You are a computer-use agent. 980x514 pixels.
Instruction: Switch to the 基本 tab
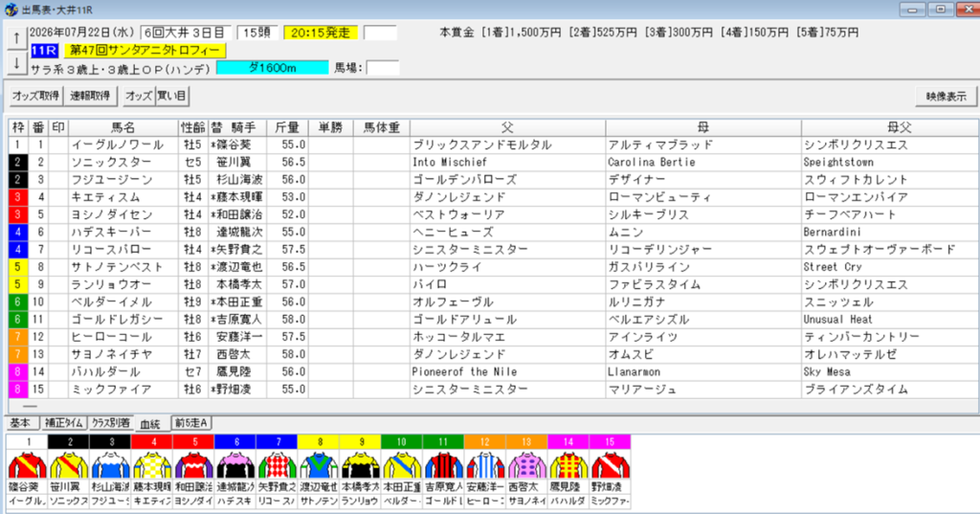coord(20,423)
